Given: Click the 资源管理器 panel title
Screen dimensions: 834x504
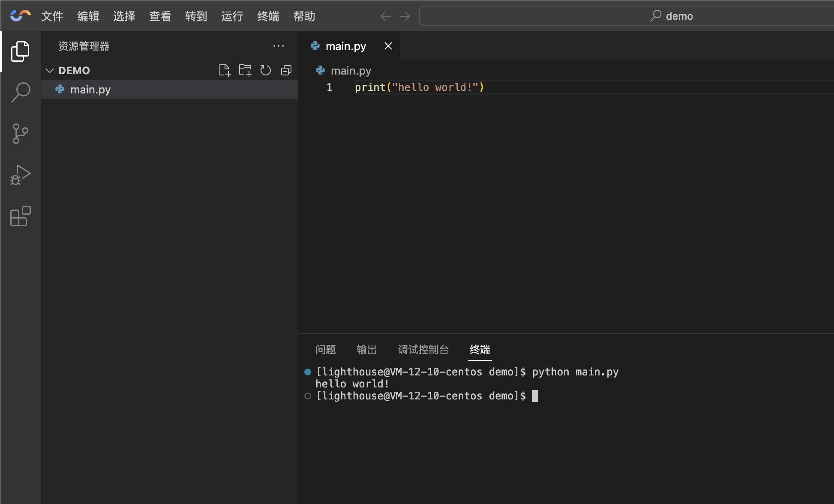Looking at the screenshot, I should [x=84, y=46].
